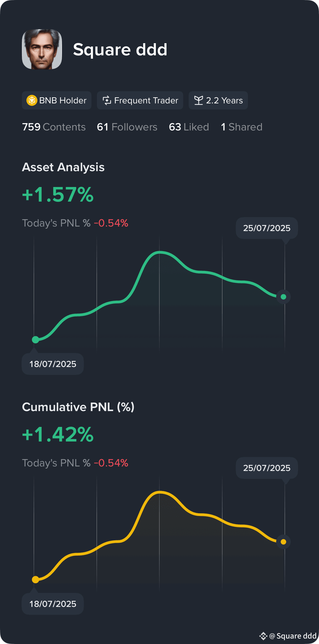The image size is (319, 644).
Task: Click the Binance logo watermark icon
Action: click(263, 636)
